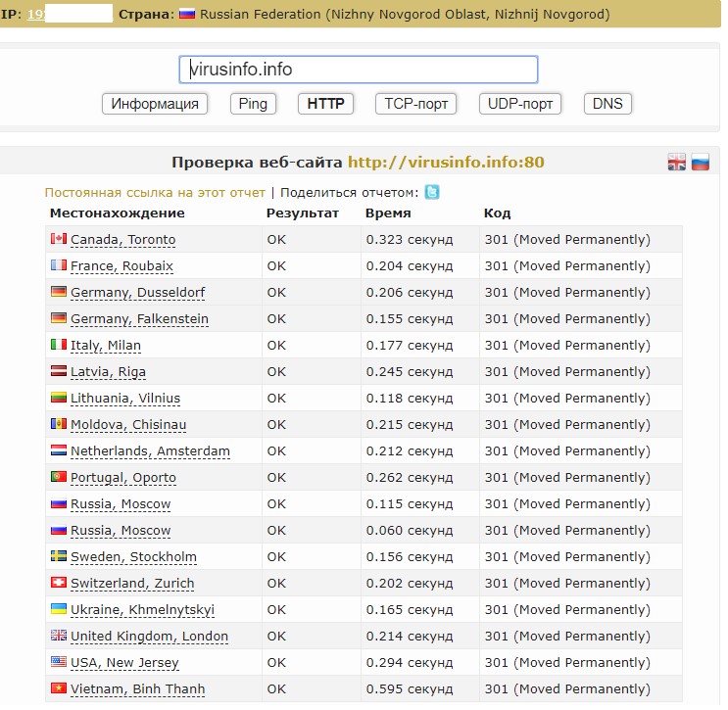The image size is (728, 710).
Task: Open the http://virusinfo.info:80 link
Action: pyautogui.click(x=446, y=163)
